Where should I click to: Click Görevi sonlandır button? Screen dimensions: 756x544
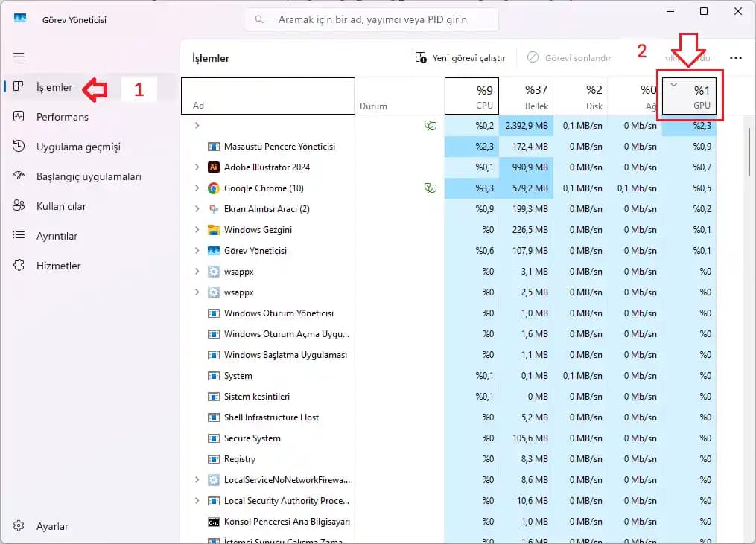(569, 58)
